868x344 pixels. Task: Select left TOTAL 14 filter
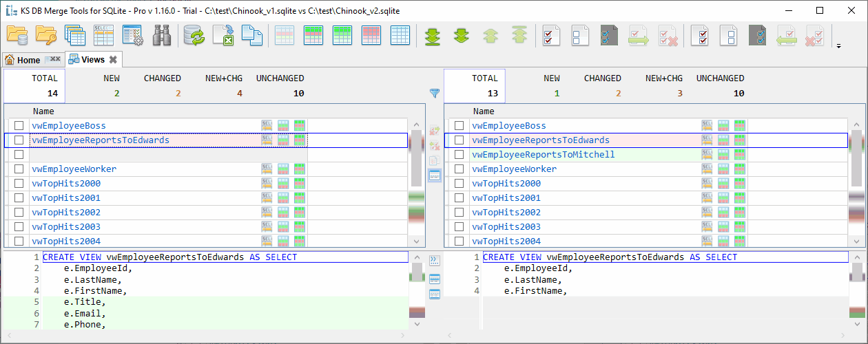tap(34, 86)
